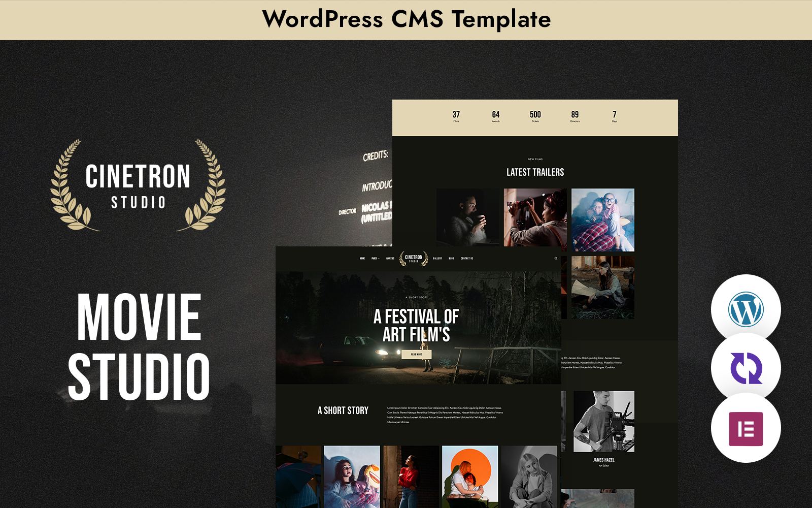Go to the Gallery page link

click(437, 259)
